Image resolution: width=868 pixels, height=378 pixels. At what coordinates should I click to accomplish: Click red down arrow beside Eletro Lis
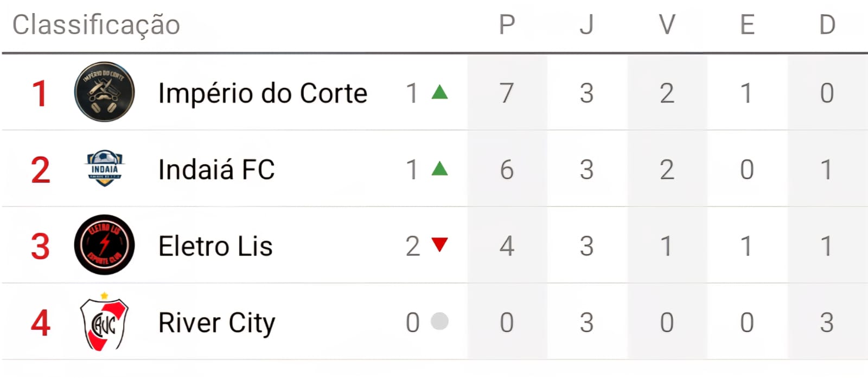pyautogui.click(x=439, y=245)
